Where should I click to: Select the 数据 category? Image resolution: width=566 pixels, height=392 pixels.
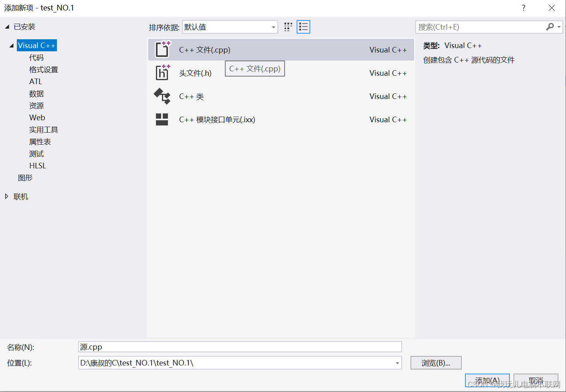pyautogui.click(x=36, y=94)
